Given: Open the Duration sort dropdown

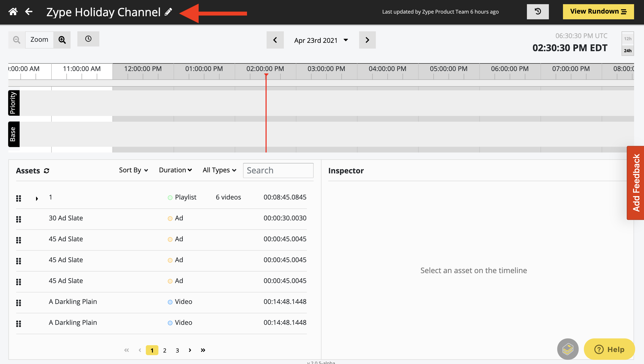Looking at the screenshot, I should click(x=175, y=170).
